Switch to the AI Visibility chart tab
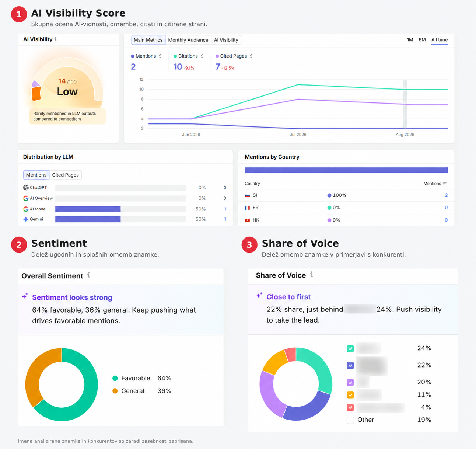 tap(226, 40)
